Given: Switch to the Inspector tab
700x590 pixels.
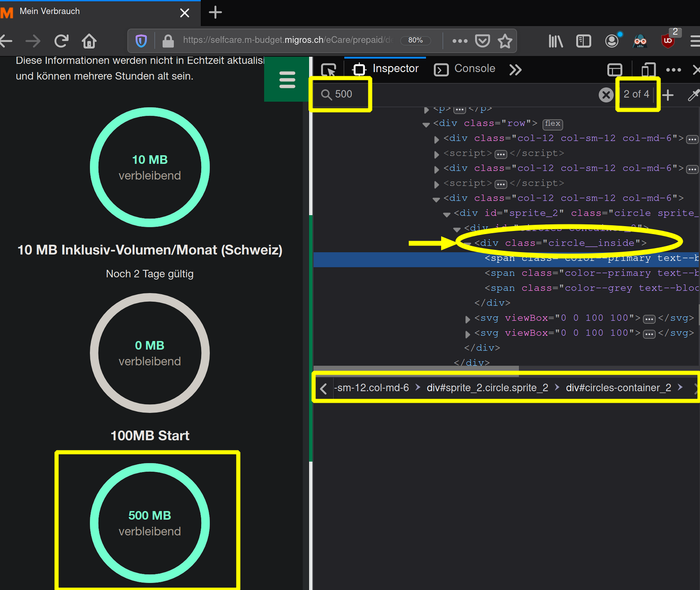Looking at the screenshot, I should click(x=386, y=69).
